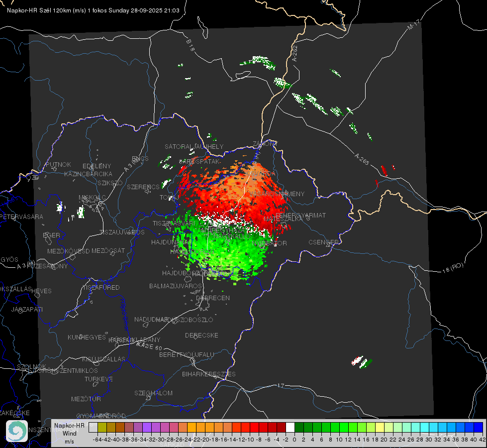Click the 'Napkor-HR Wind m/s' legend caption
The width and height of the screenshot is (487, 448).
coord(69,433)
